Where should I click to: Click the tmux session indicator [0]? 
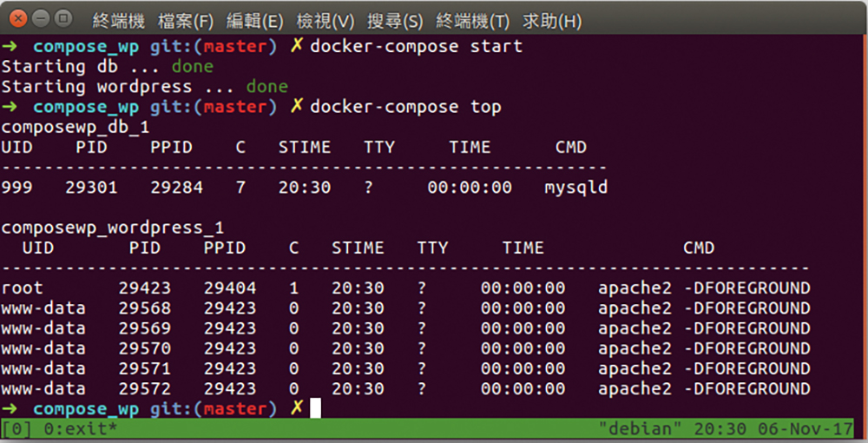tap(16, 428)
